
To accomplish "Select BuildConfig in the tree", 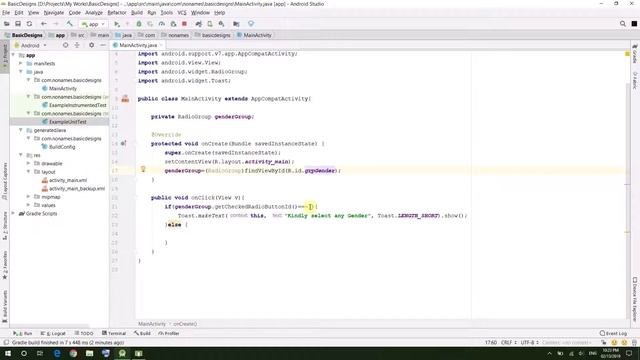I will (x=62, y=147).
